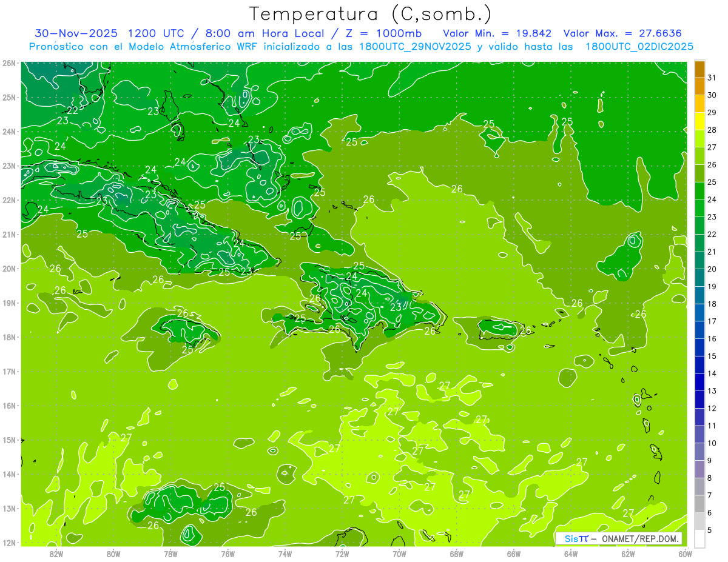Click the "22N" latitude axis label
Viewport: 728px width, 562px height.
click(8, 200)
